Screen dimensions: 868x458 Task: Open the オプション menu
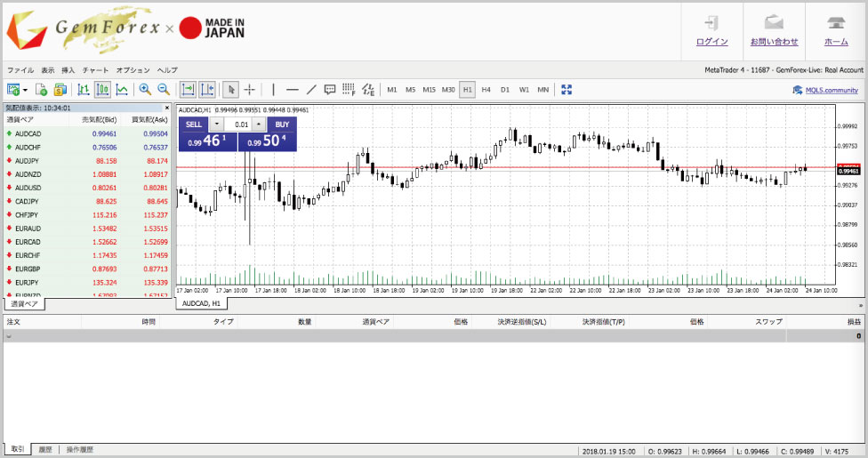133,70
